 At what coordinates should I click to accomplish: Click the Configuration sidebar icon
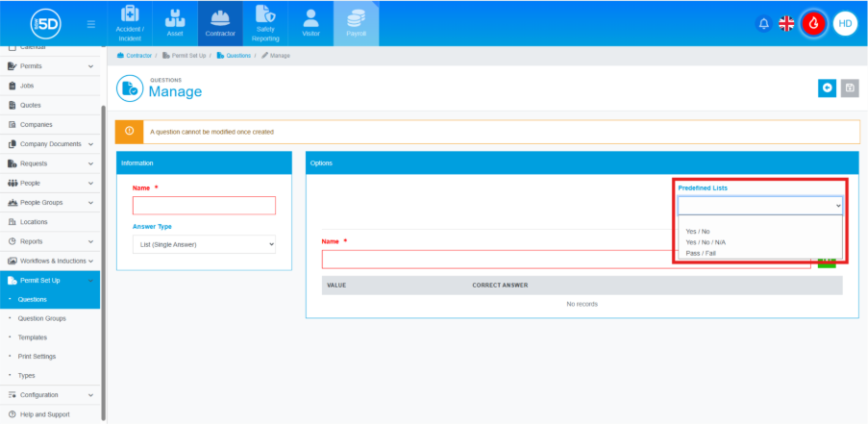[x=12, y=395]
